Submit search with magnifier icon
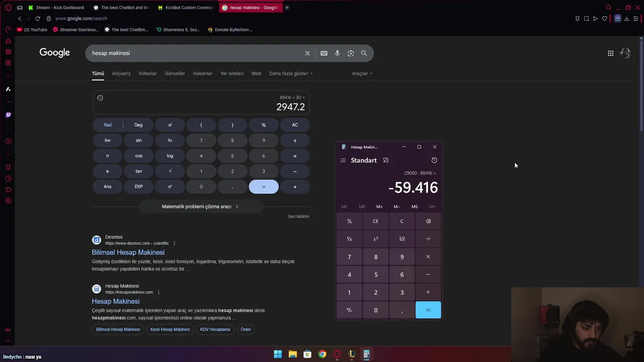The width and height of the screenshot is (644, 362). click(x=364, y=53)
